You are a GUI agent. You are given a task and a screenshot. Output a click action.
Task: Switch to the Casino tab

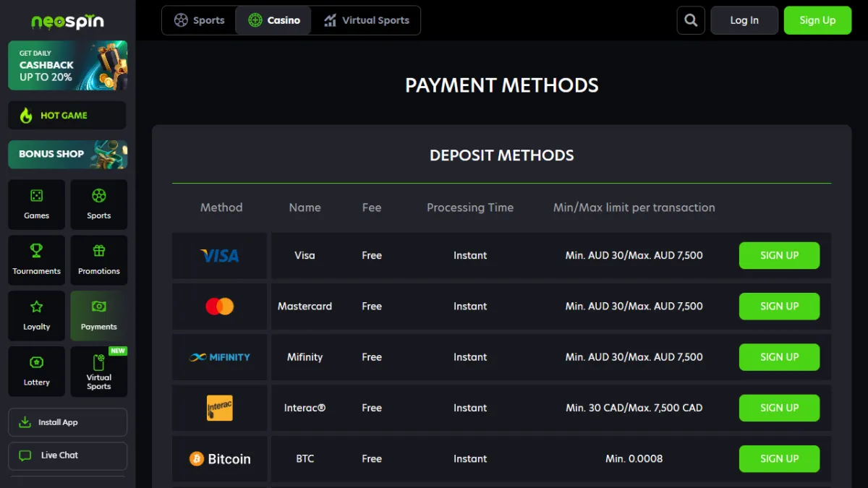[x=273, y=20]
